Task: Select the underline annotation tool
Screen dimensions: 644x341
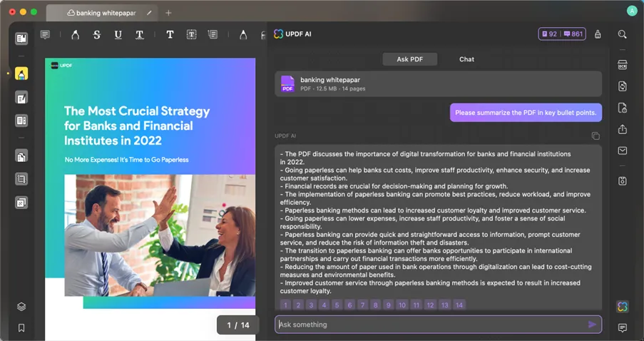Action: coord(118,34)
